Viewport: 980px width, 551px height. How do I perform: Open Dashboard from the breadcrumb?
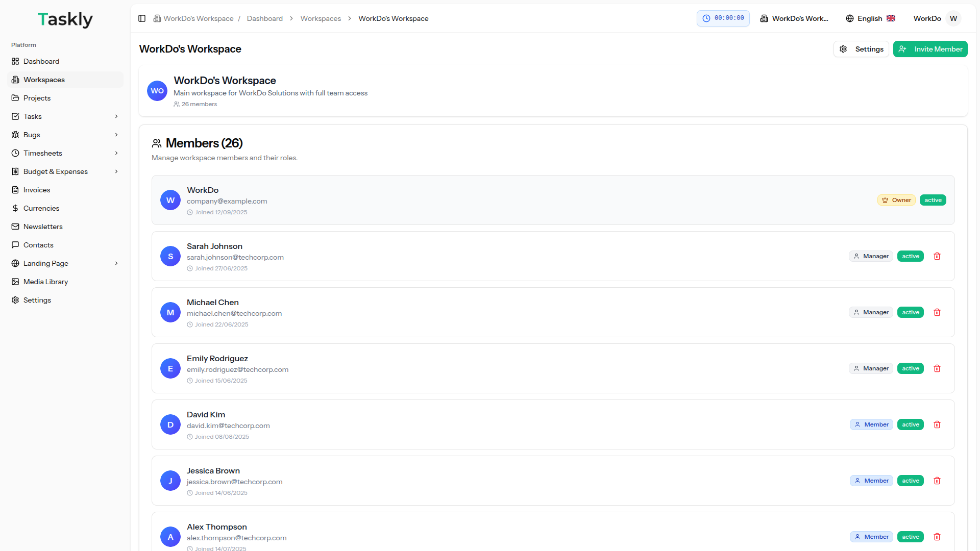coord(264,18)
